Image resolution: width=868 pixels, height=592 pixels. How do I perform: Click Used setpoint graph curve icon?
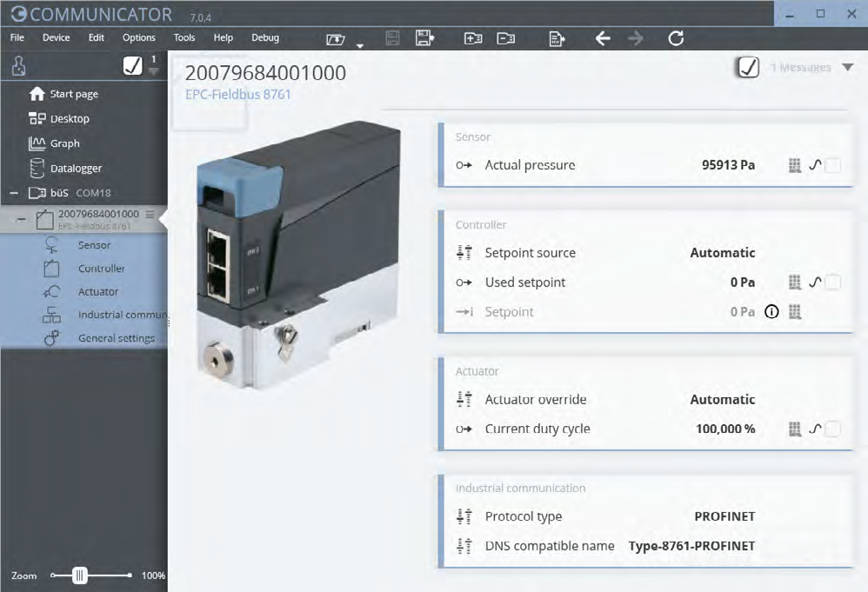815,283
